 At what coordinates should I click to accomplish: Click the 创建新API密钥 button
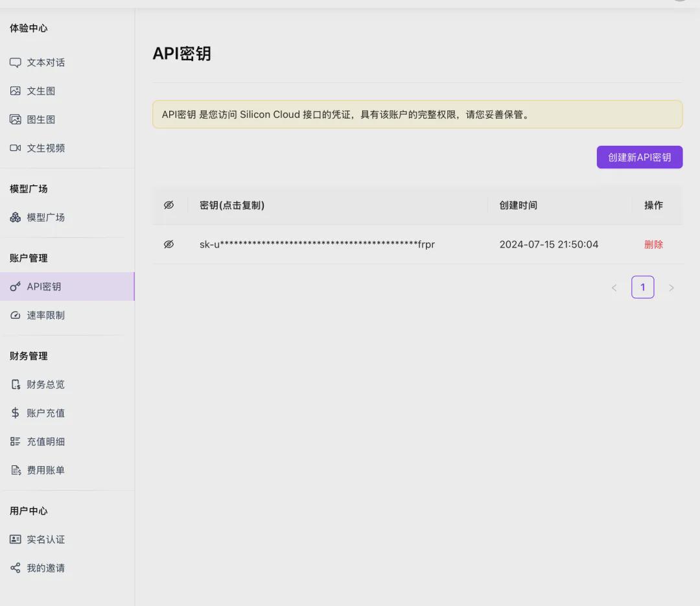[639, 157]
